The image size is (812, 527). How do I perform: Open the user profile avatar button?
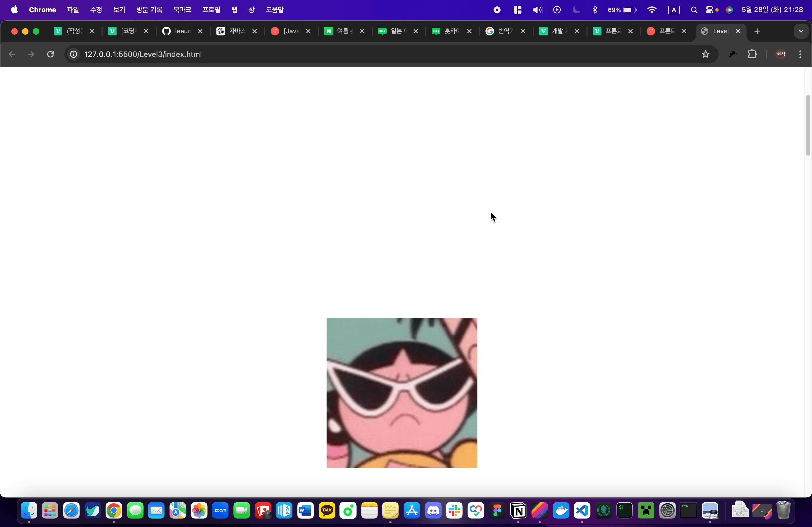pos(781,54)
